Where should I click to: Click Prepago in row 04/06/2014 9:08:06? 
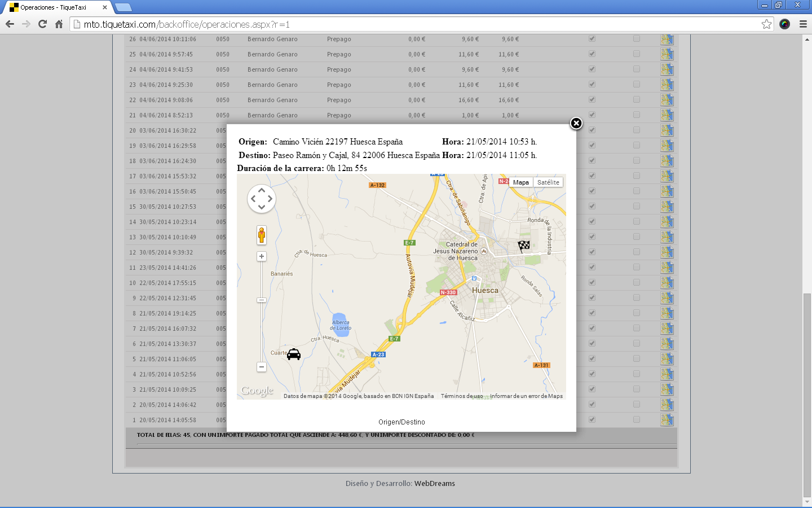point(339,100)
